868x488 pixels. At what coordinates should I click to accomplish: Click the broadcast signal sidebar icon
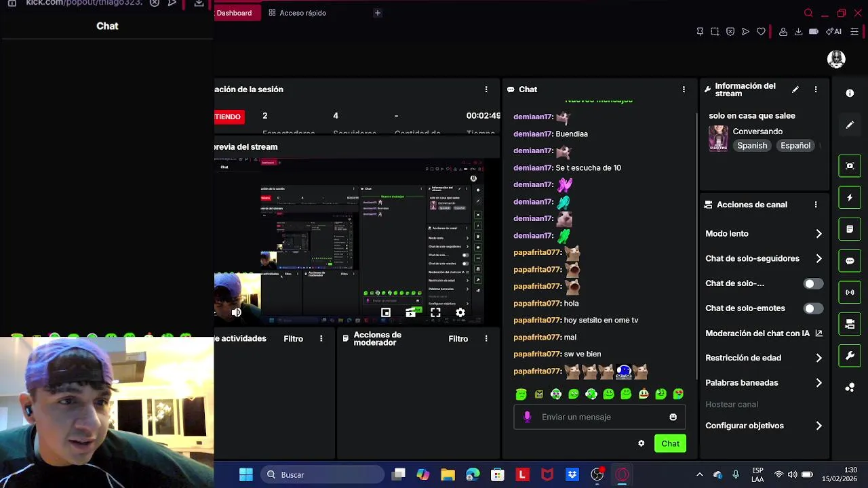850,292
